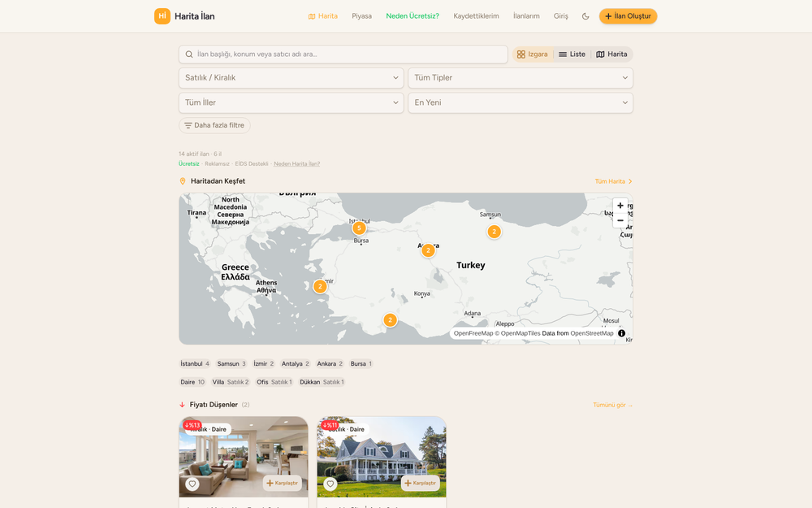The image size is (812, 508).
Task: Click OpenStreetMap attribution link
Action: click(591, 333)
